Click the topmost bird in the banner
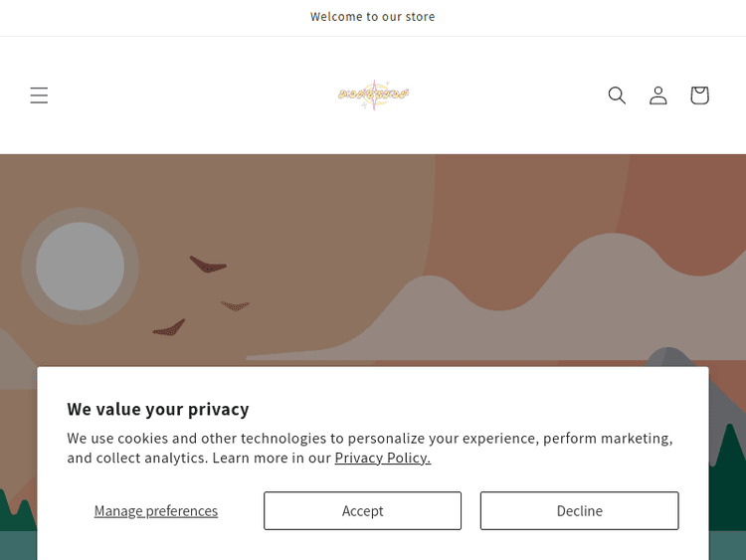 208,265
